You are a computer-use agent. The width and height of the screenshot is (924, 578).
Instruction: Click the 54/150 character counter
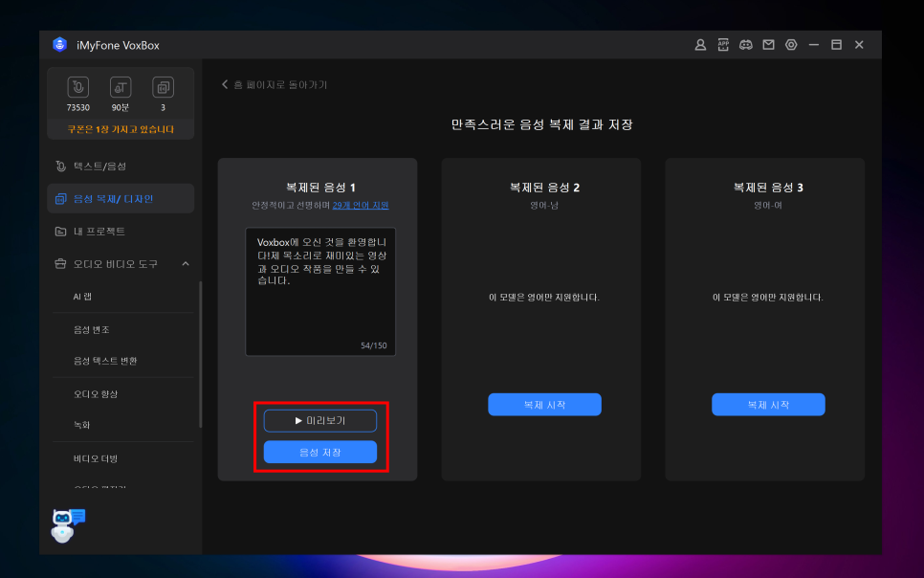(x=374, y=345)
